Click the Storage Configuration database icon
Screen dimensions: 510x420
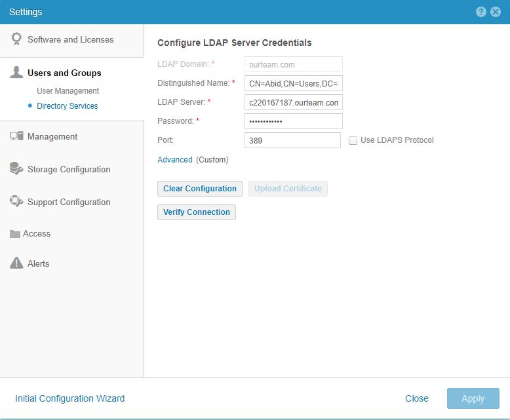pos(17,169)
